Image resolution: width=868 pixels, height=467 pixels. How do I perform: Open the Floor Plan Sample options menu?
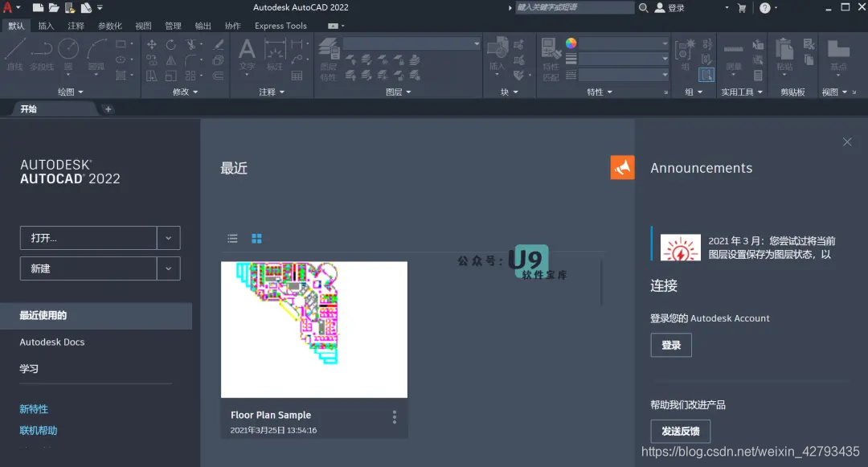pyautogui.click(x=394, y=416)
